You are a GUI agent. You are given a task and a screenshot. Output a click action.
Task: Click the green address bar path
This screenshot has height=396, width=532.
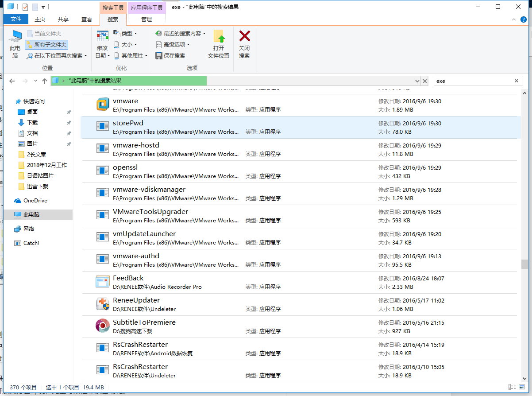[129, 81]
